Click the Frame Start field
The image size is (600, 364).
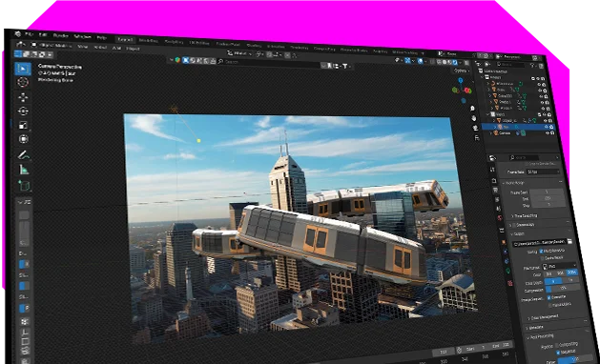[546, 192]
